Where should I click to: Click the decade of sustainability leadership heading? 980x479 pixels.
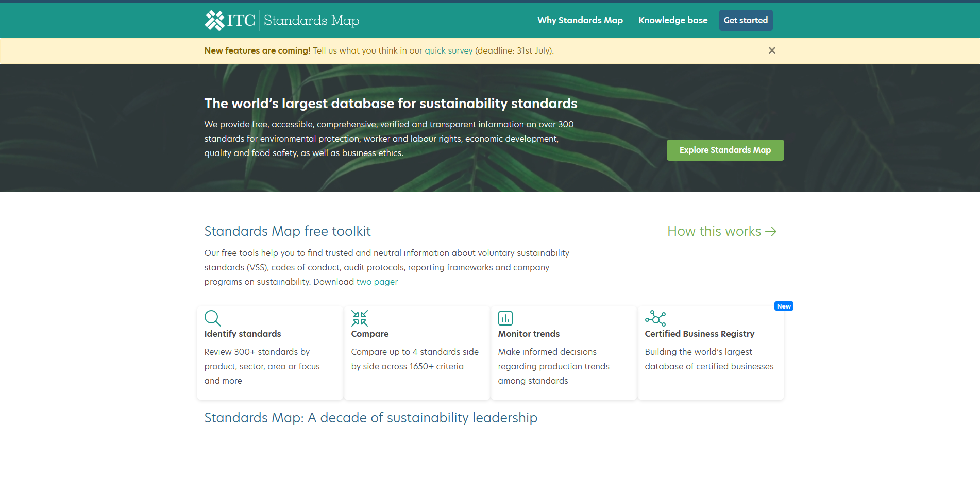(x=371, y=418)
